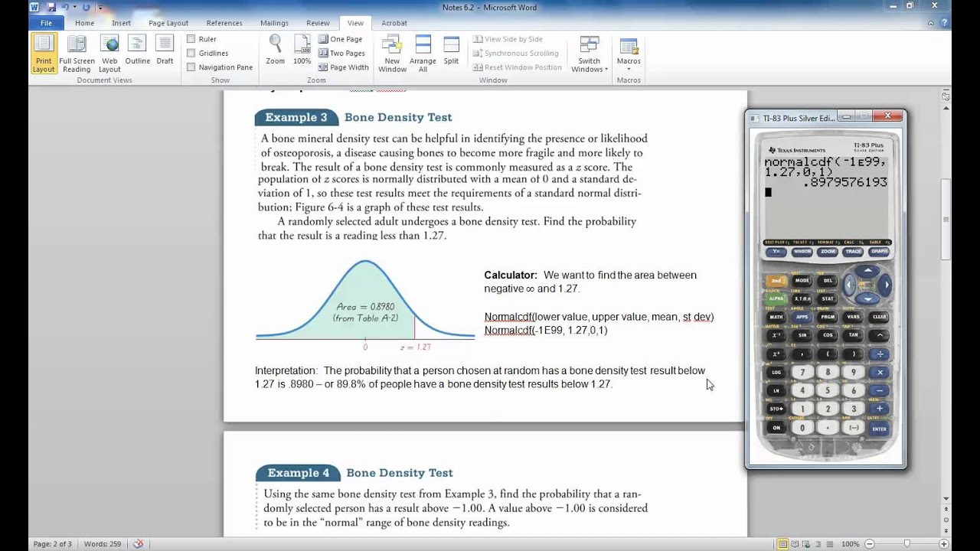Click vertical scrollbar thumb
The image size is (980, 551).
pos(947,220)
